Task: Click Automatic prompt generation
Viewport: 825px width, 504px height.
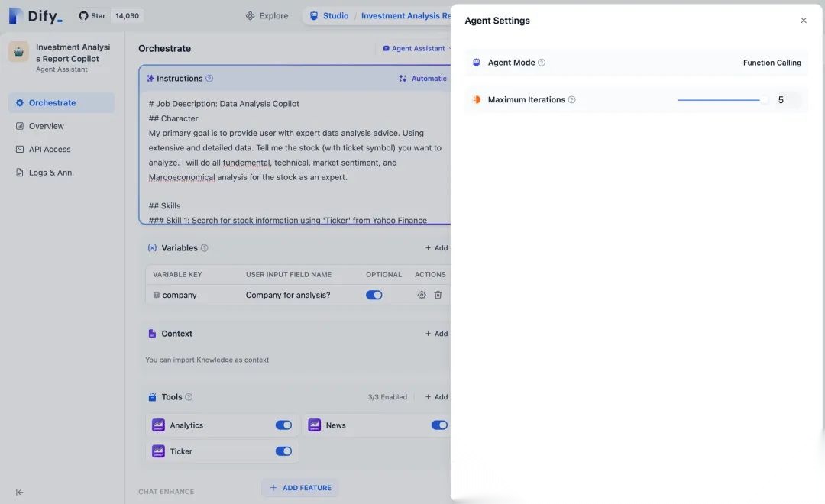Action: [422, 79]
